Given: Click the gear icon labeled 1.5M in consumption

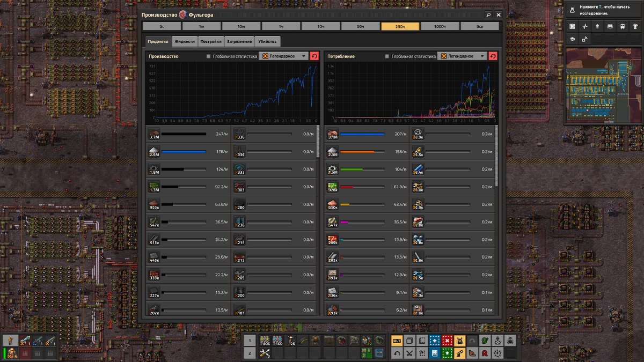Looking at the screenshot, I should point(332,169).
